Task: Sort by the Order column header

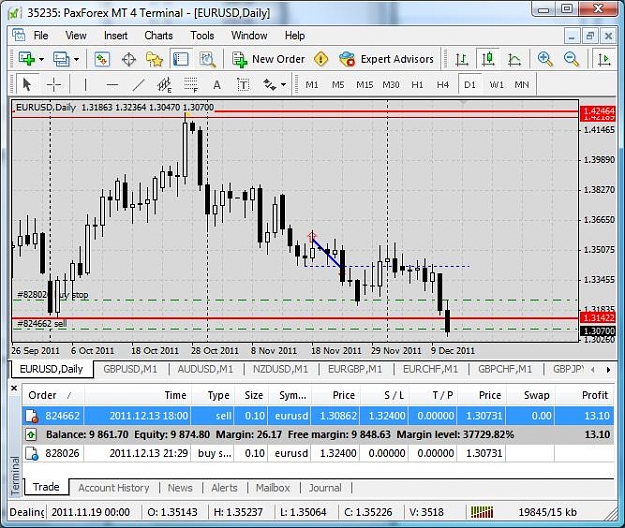Action: pos(53,395)
